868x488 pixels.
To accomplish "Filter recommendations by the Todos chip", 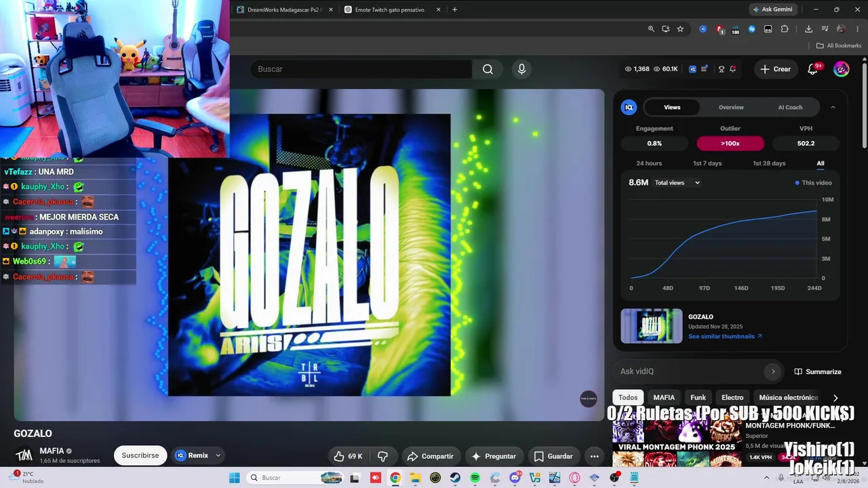I will (628, 398).
